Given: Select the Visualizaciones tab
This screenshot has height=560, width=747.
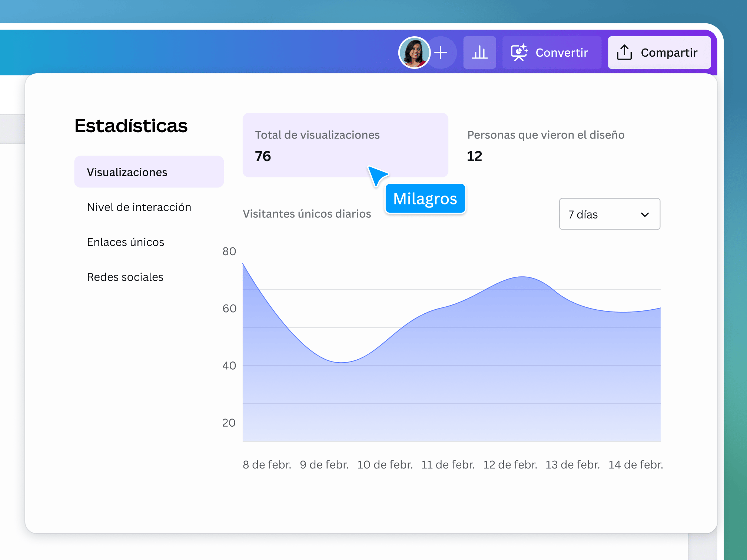Looking at the screenshot, I should click(x=127, y=171).
